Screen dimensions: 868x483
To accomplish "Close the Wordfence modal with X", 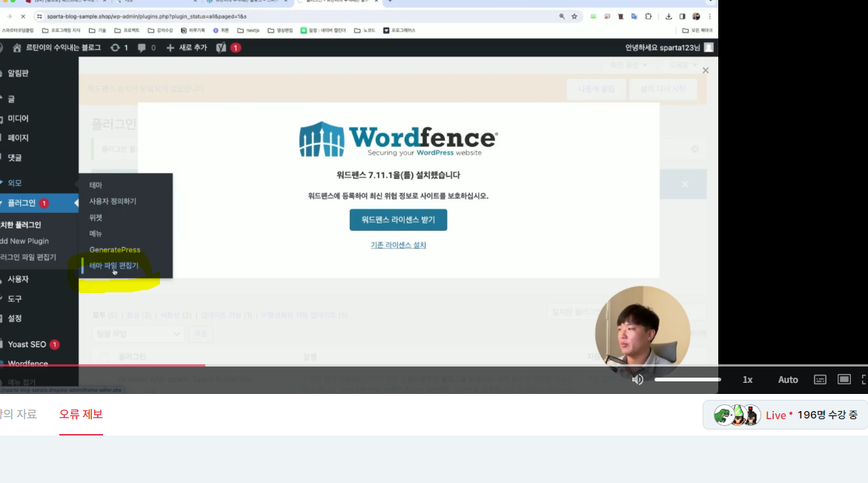I will point(705,70).
